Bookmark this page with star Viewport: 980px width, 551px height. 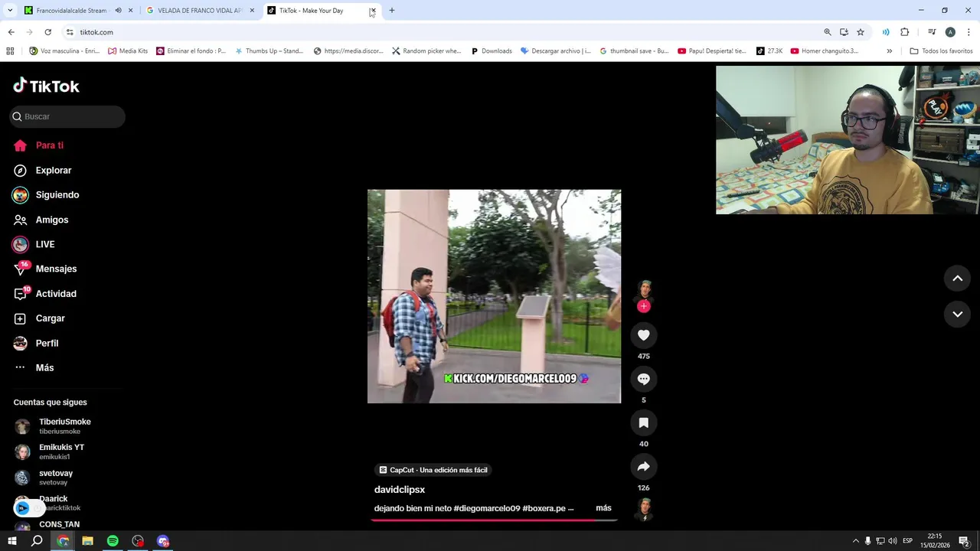click(x=861, y=32)
